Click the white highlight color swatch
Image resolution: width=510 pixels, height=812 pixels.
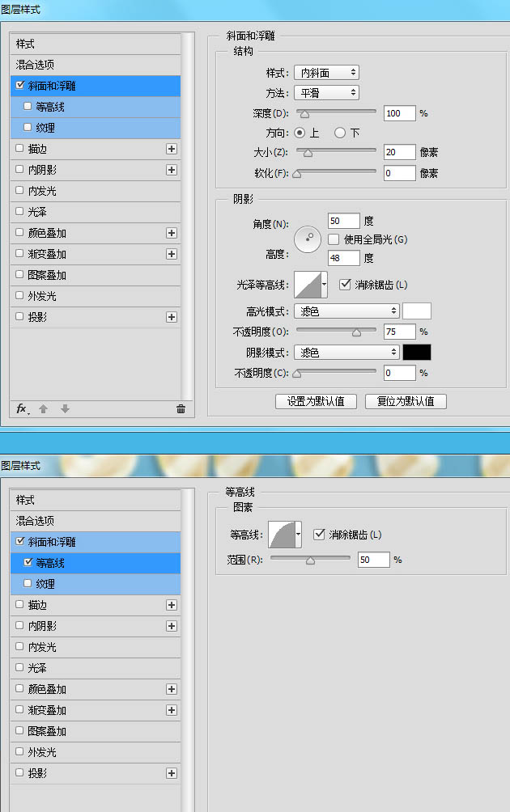coord(417,311)
